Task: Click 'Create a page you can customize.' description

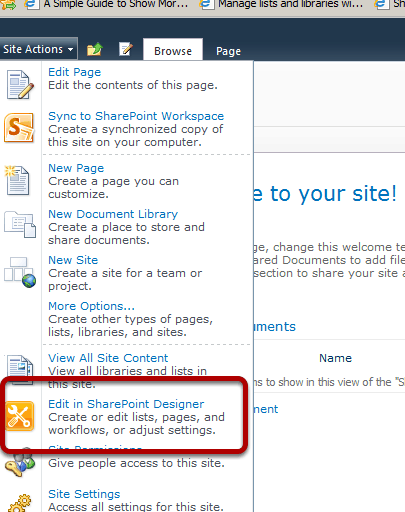Action: point(114,188)
